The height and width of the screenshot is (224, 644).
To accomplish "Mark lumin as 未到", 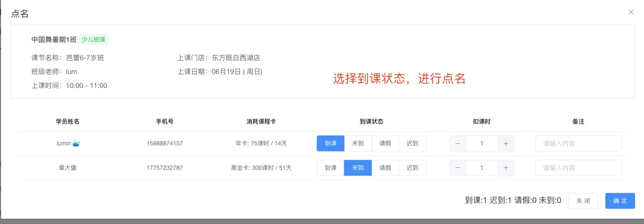I will (x=358, y=144).
